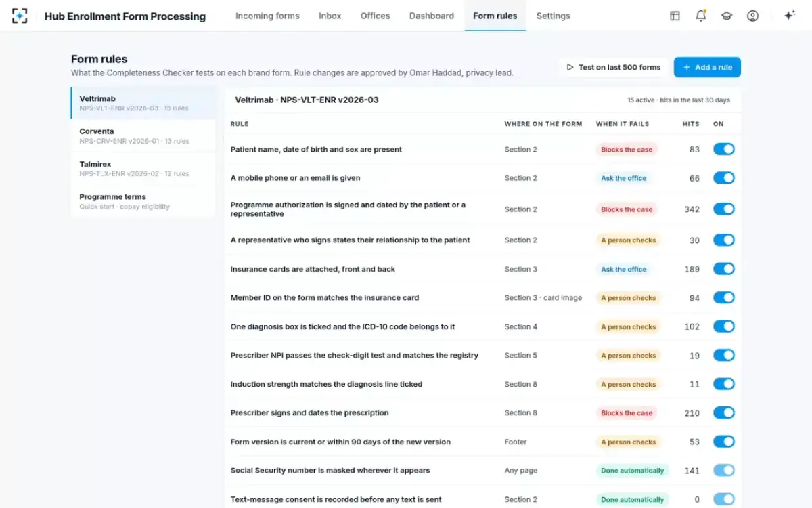Toggle the Member ID matches card rule
812x508 pixels.
[x=723, y=297]
